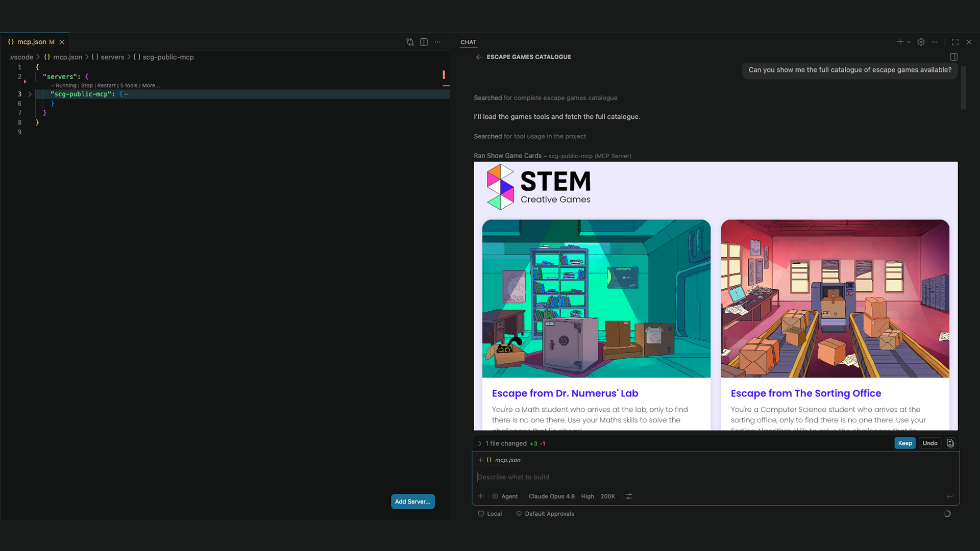Start a new chat with plus icon
The width and height of the screenshot is (980, 551).
coord(900,42)
